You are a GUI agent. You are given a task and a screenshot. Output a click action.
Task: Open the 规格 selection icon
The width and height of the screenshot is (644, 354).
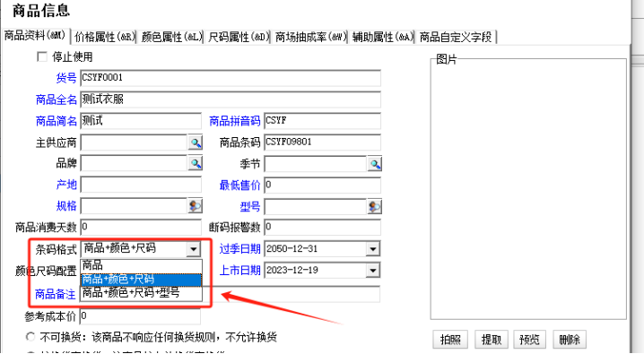(x=196, y=206)
